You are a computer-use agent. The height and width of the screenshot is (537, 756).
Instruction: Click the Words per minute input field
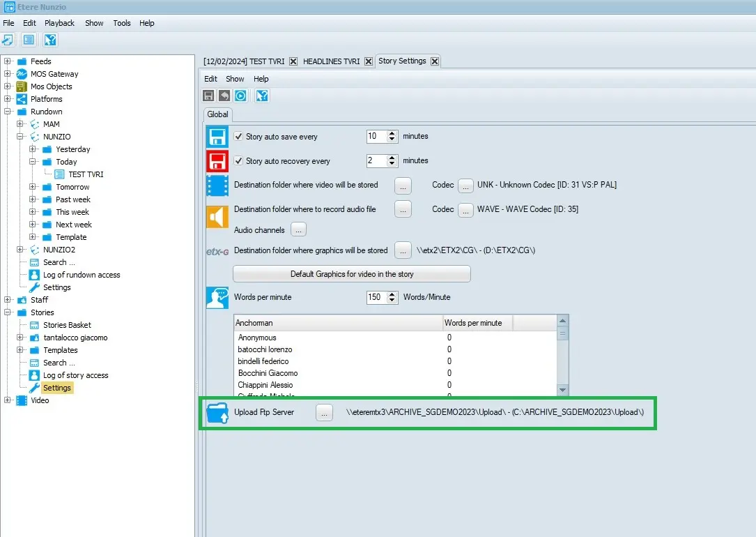pos(376,297)
